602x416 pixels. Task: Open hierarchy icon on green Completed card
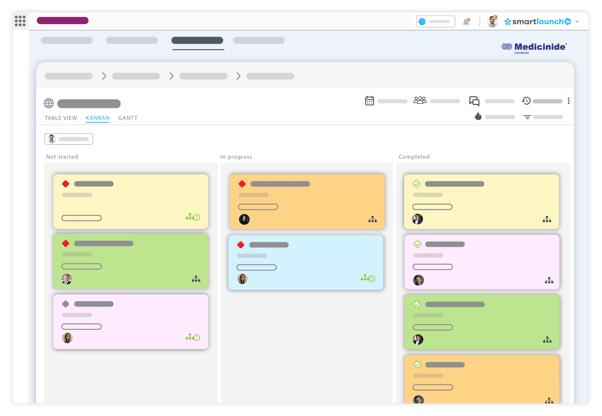click(x=547, y=340)
